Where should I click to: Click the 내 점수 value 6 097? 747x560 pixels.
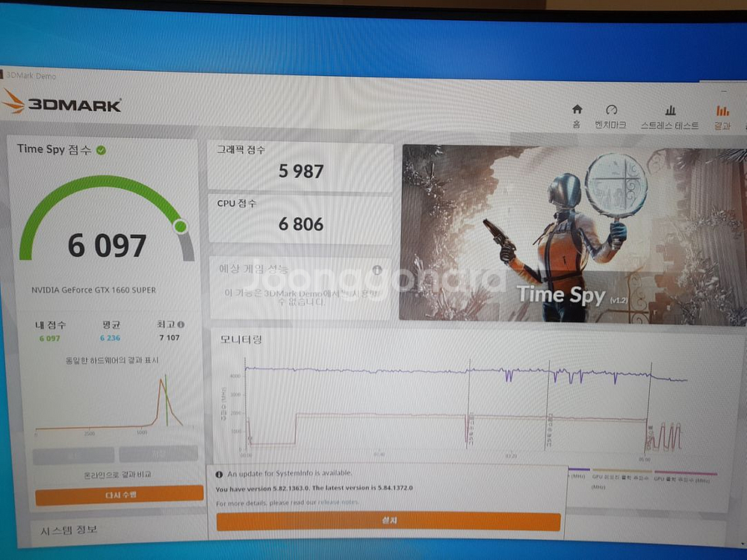49,338
